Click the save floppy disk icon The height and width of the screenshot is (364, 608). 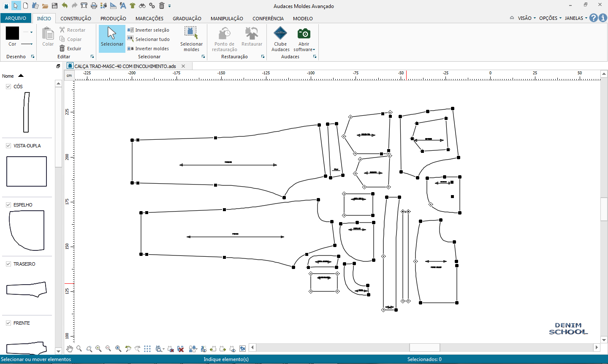pyautogui.click(x=54, y=6)
